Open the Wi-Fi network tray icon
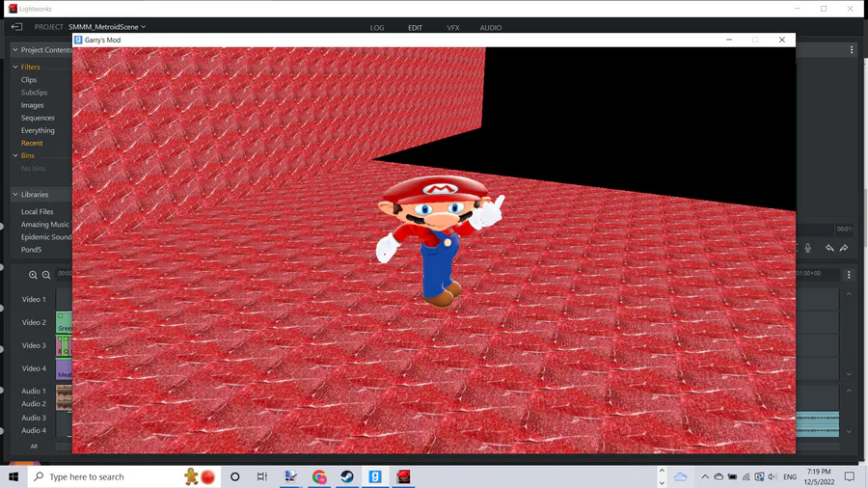The width and height of the screenshot is (868, 488). (746, 476)
